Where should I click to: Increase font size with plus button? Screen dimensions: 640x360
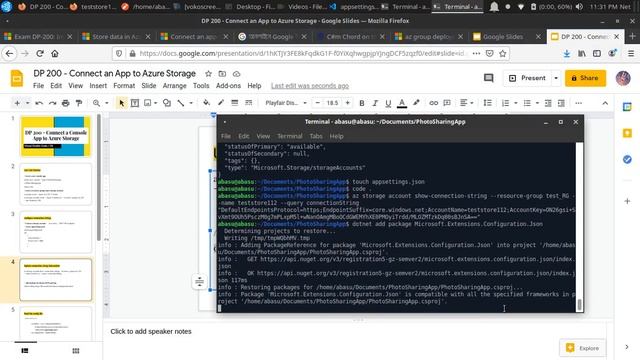point(348,103)
